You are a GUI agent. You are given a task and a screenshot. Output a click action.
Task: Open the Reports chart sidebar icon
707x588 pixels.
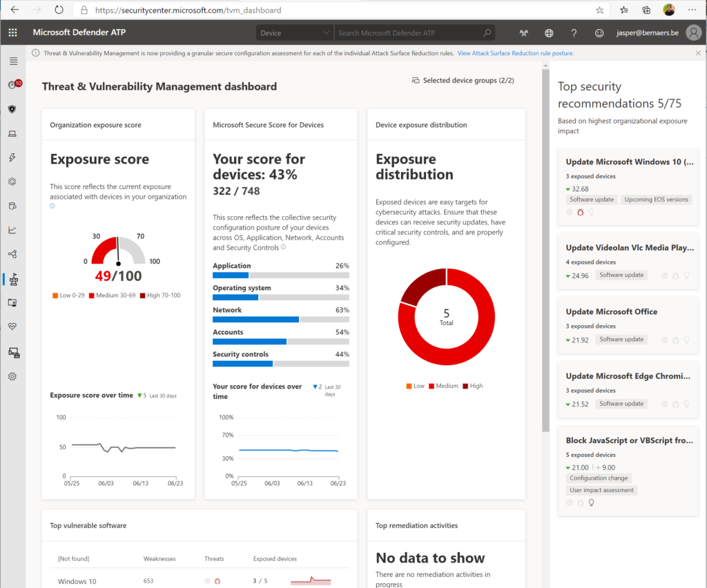[x=12, y=231]
